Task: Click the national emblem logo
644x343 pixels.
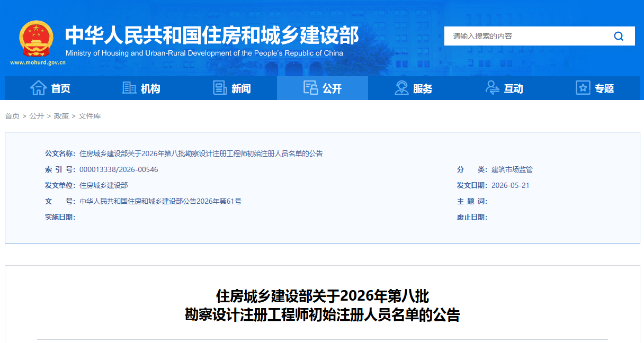Action: (37, 39)
